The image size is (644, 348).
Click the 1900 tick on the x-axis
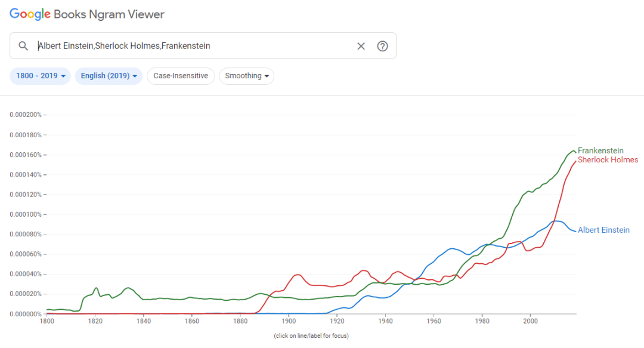click(289, 321)
